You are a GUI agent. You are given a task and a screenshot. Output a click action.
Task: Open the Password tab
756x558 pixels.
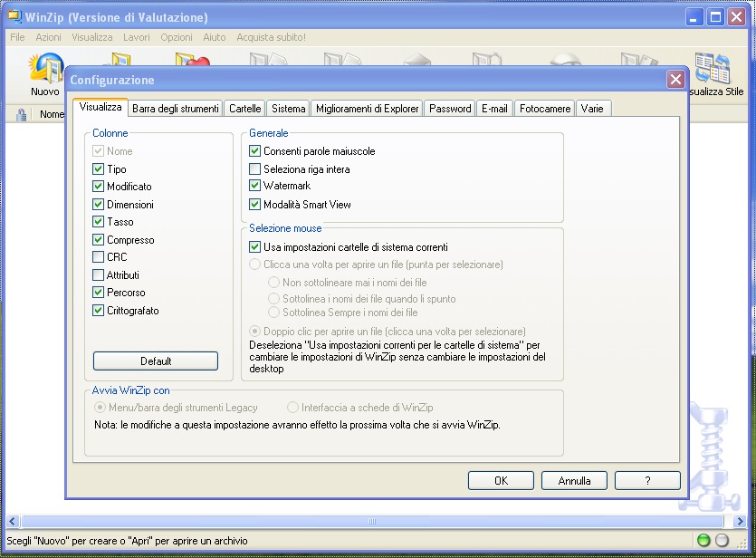click(x=450, y=109)
